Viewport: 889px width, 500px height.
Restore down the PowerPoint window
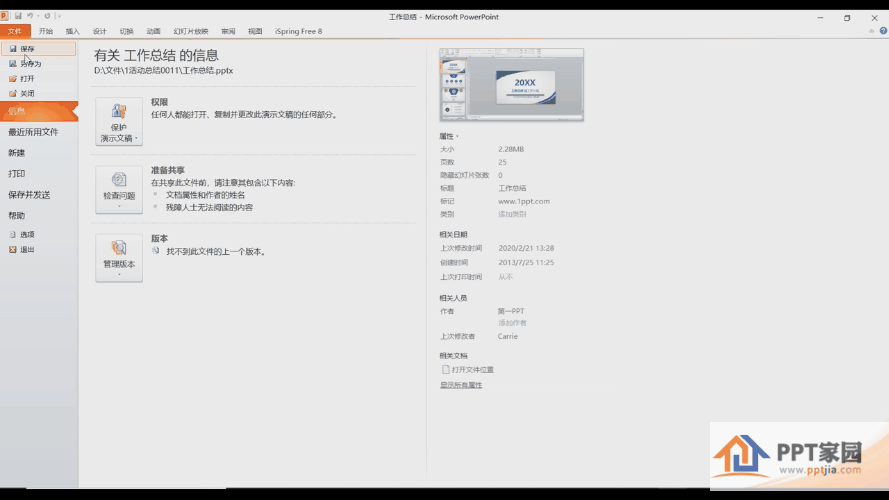[x=847, y=18]
